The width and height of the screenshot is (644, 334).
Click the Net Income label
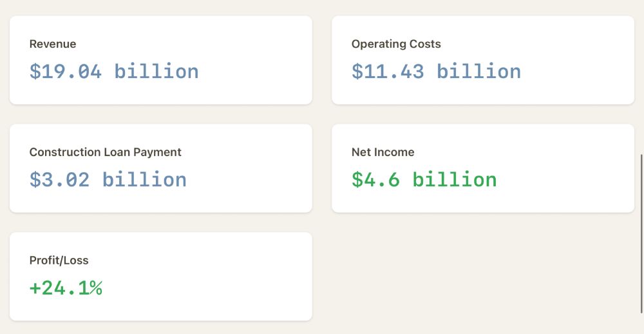click(x=383, y=153)
